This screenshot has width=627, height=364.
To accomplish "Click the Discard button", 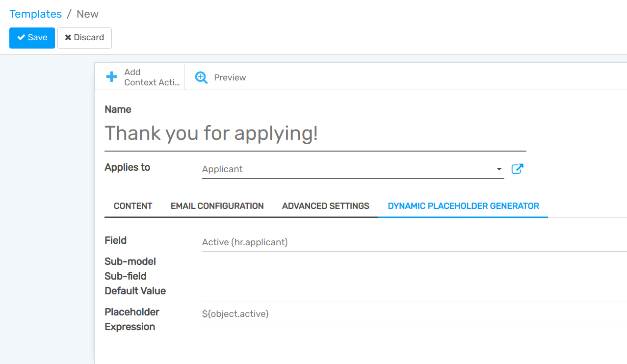I will 84,37.
